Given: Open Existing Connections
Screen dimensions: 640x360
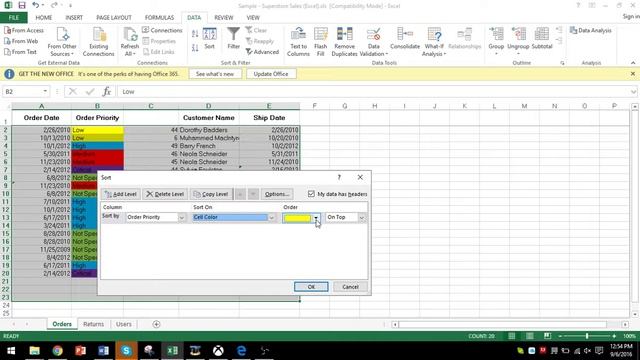Looking at the screenshot, I should [98, 42].
